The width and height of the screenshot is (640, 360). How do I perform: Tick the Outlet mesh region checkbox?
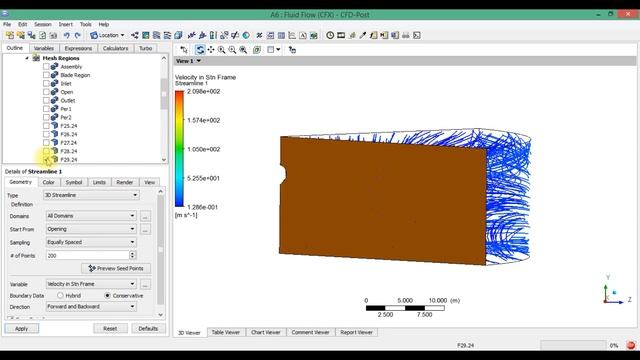click(x=46, y=100)
